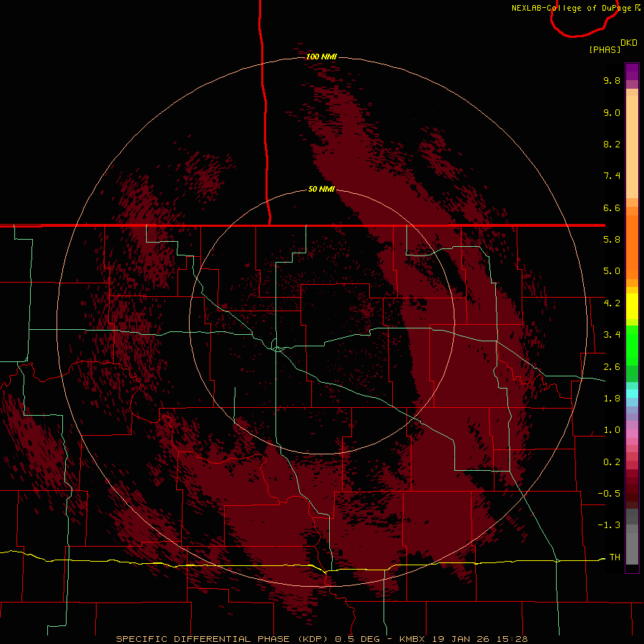Pick the pink segment of color bar

click(632, 434)
